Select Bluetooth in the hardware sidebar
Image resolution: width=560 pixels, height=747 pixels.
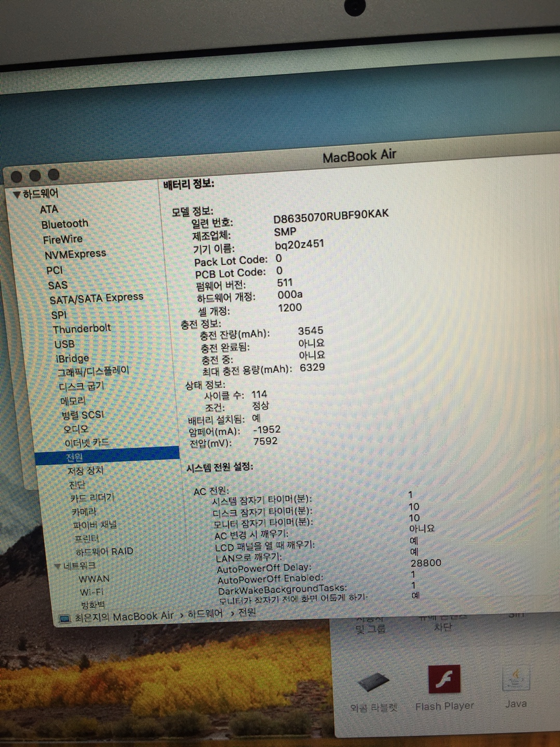point(65,224)
